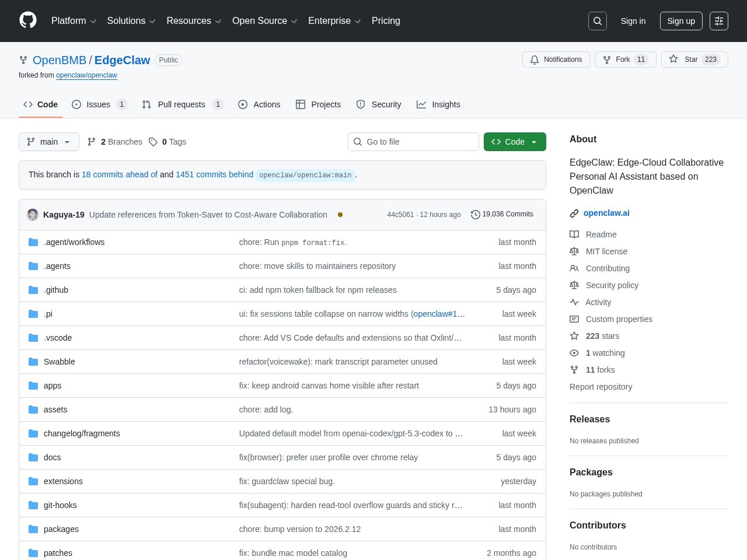Open the Notifications bell button
This screenshot has height=560, width=747.
556,60
